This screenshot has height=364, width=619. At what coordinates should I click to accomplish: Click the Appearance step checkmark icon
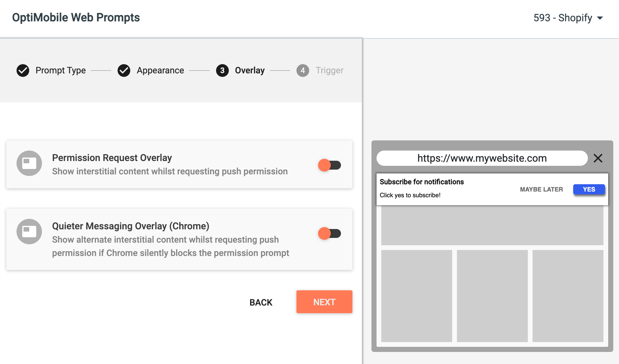124,71
